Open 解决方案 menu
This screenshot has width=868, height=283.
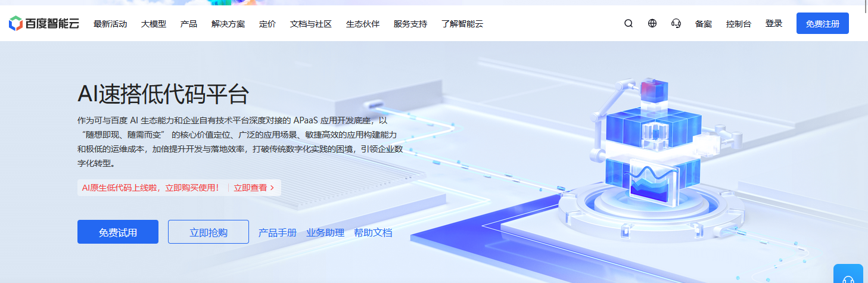[228, 24]
